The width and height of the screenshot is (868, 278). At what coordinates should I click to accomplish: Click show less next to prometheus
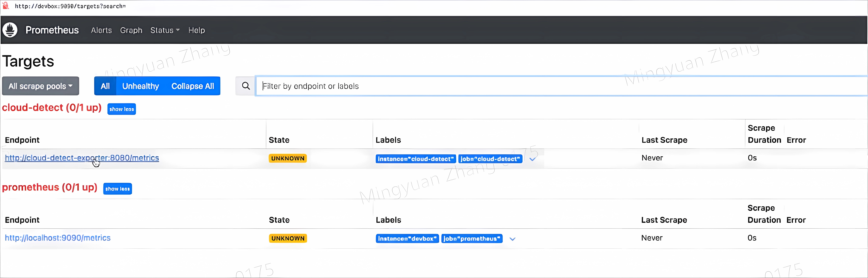point(118,189)
